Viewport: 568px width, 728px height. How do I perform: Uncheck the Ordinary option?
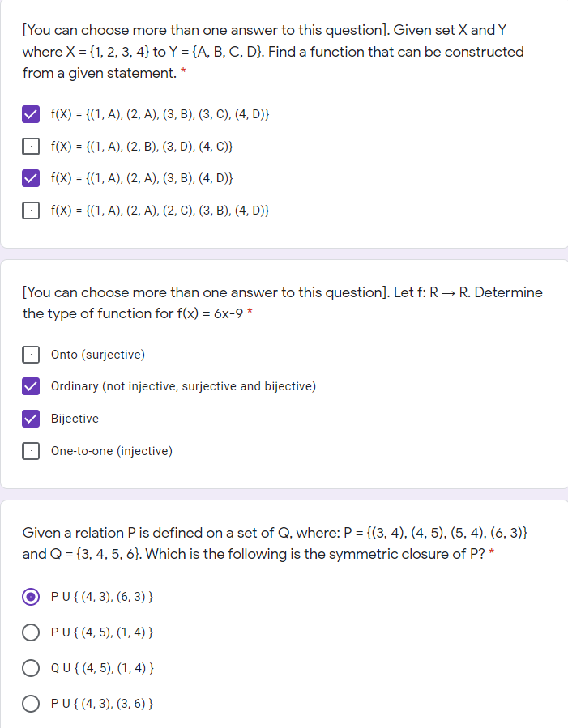(30, 386)
